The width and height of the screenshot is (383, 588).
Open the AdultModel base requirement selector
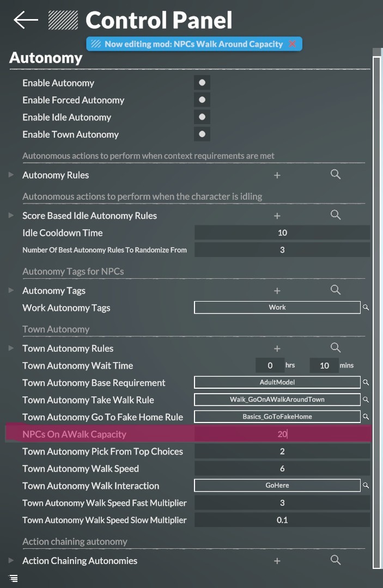(277, 382)
